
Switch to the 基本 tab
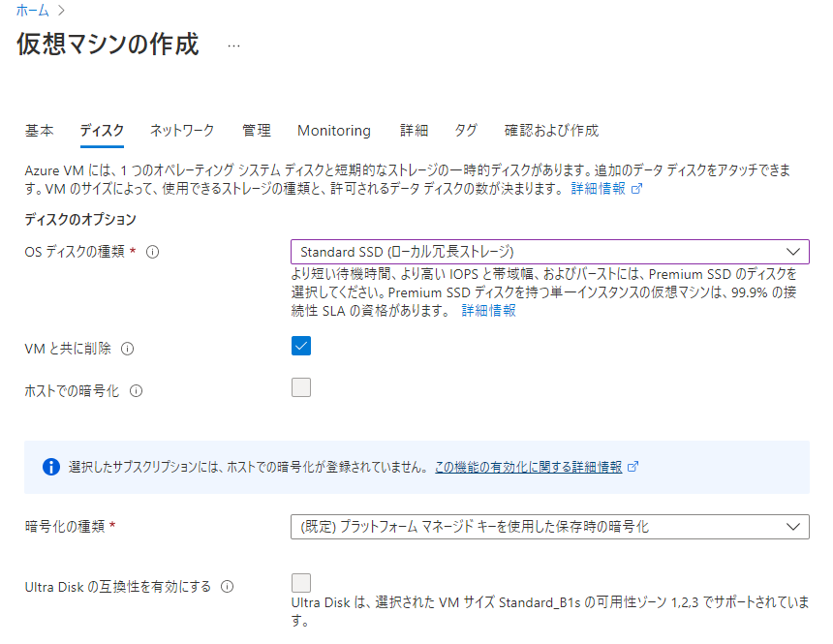tap(40, 130)
